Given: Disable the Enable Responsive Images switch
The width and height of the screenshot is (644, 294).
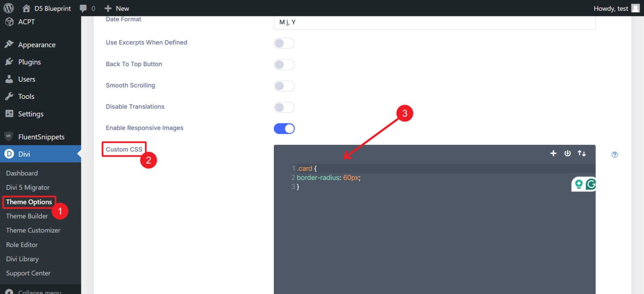Looking at the screenshot, I should tap(284, 128).
